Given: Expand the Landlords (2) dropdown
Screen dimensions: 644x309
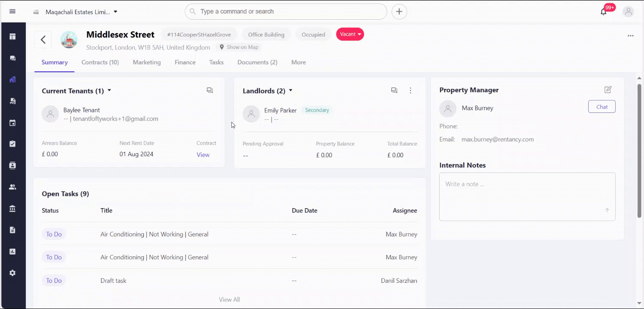Looking at the screenshot, I should point(291,91).
